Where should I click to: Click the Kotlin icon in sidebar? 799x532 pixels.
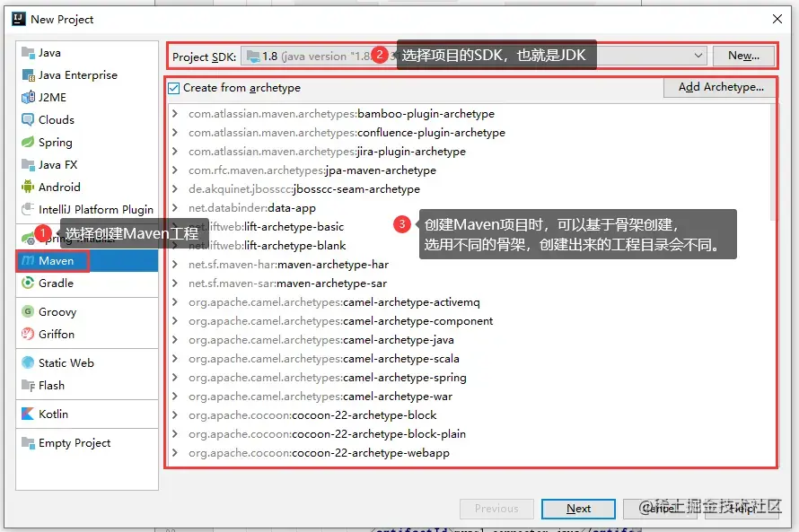coord(28,414)
